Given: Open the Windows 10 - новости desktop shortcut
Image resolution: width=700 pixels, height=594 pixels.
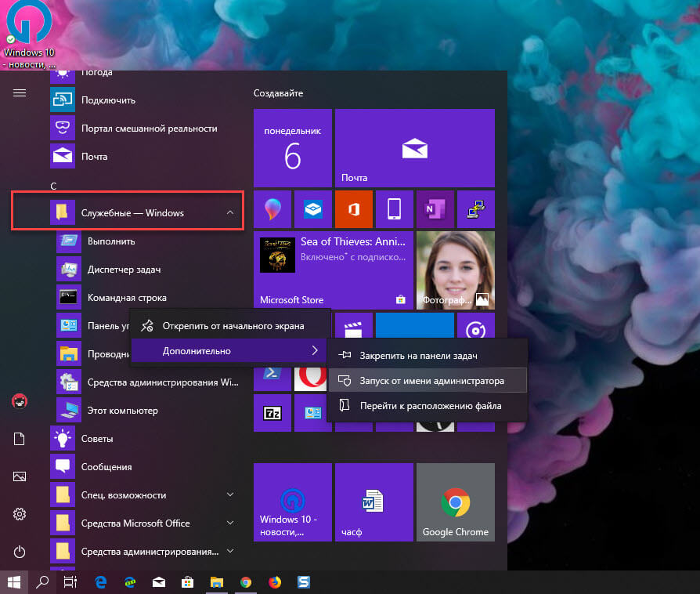Looking at the screenshot, I should coord(29,34).
